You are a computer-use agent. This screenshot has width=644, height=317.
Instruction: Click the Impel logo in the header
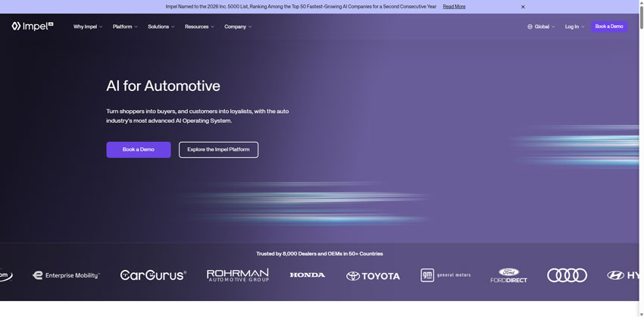[x=33, y=27]
